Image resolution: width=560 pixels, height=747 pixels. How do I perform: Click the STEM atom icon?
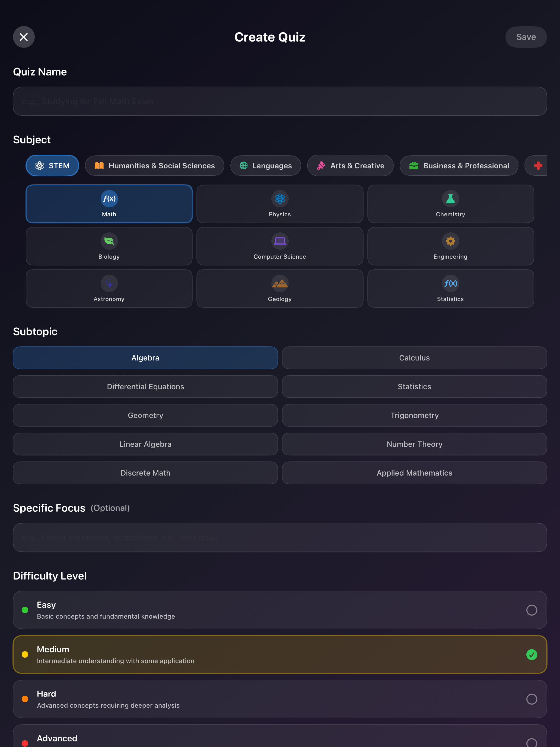point(40,166)
